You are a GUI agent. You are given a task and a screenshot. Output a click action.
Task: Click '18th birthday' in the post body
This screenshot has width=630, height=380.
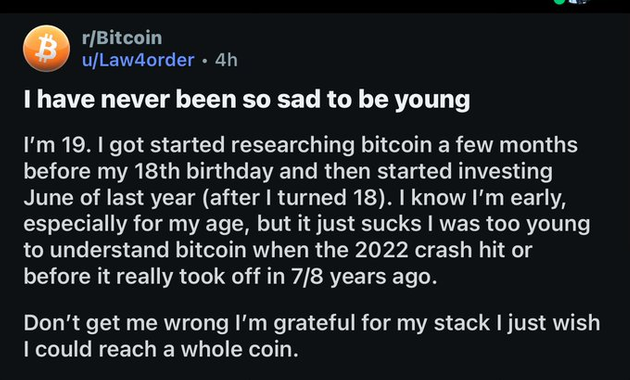[x=204, y=172]
